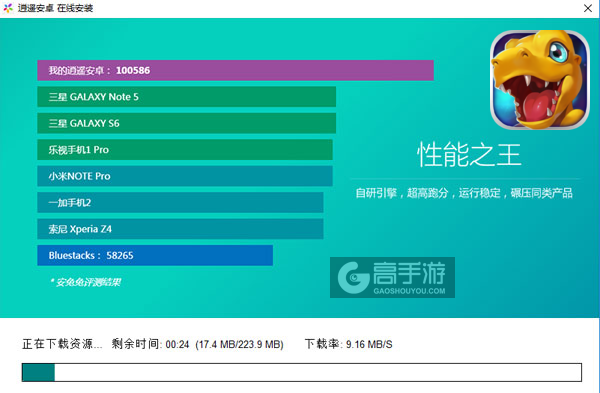Click the window title 逍遥安卓 在线安装
600x393 pixels.
(x=55, y=8)
